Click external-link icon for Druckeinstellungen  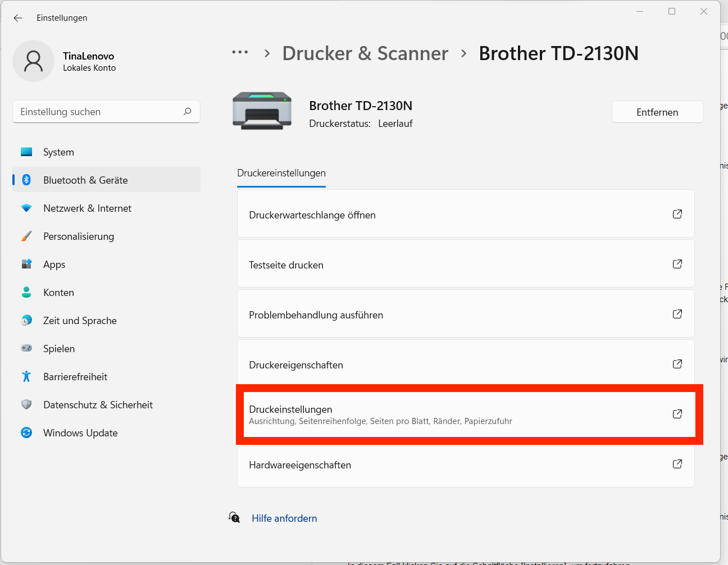[x=677, y=414]
